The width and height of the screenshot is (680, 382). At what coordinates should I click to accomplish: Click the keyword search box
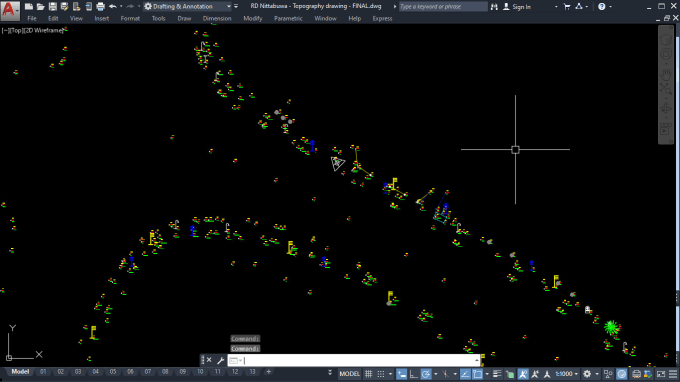pos(443,7)
